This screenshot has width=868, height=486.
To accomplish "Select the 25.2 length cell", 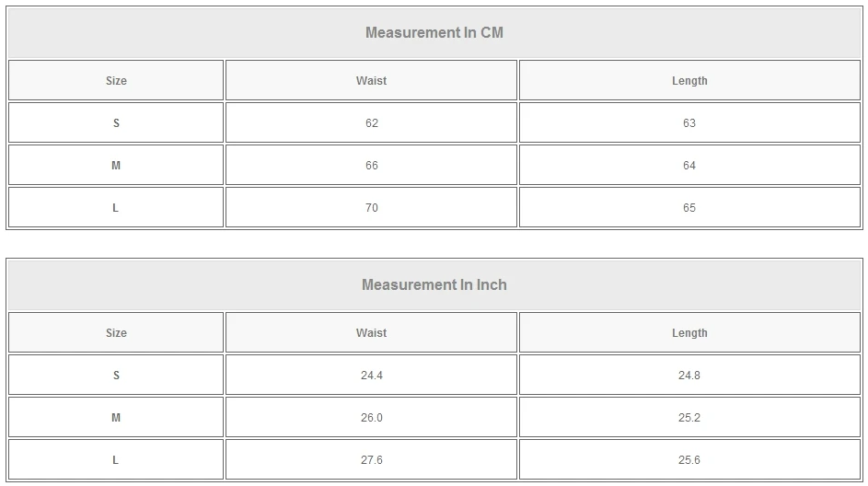I will pos(689,418).
